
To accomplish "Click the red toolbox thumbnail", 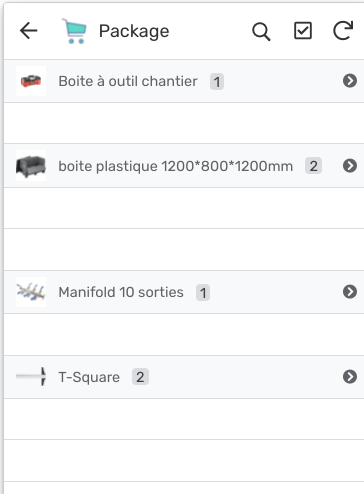I will click(x=31, y=81).
